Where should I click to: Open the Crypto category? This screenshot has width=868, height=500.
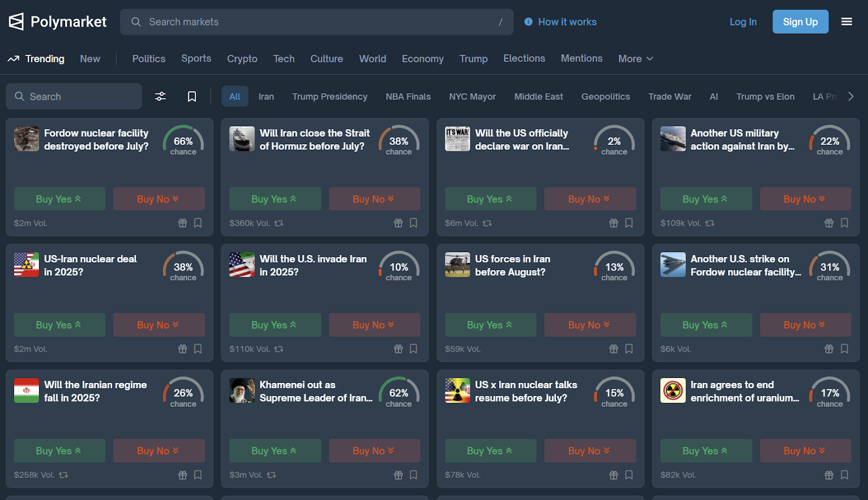coord(242,59)
